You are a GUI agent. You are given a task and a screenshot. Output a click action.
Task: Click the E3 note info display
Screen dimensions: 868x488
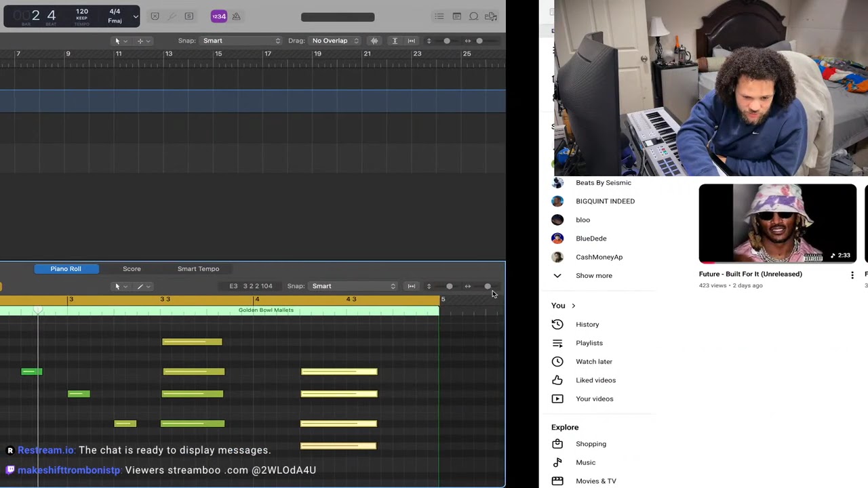[x=251, y=286]
